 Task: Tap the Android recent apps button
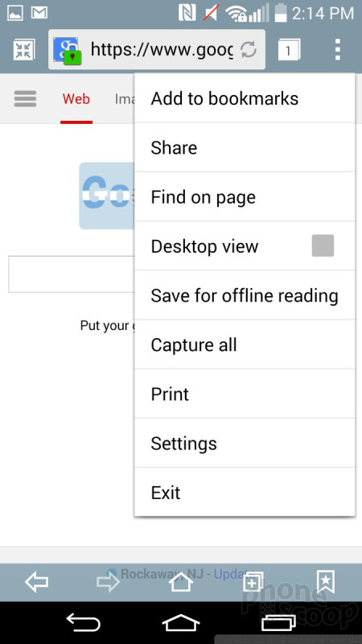tap(278, 623)
